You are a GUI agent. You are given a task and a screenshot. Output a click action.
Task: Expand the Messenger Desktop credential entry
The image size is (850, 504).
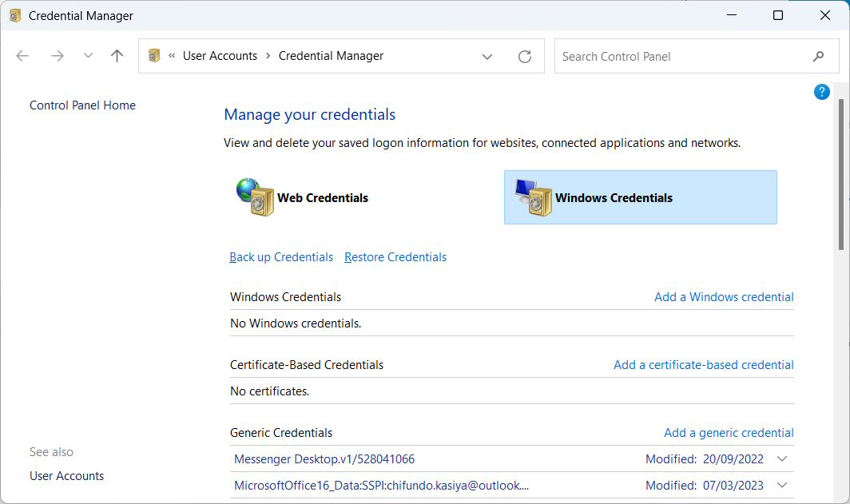pyautogui.click(x=782, y=458)
